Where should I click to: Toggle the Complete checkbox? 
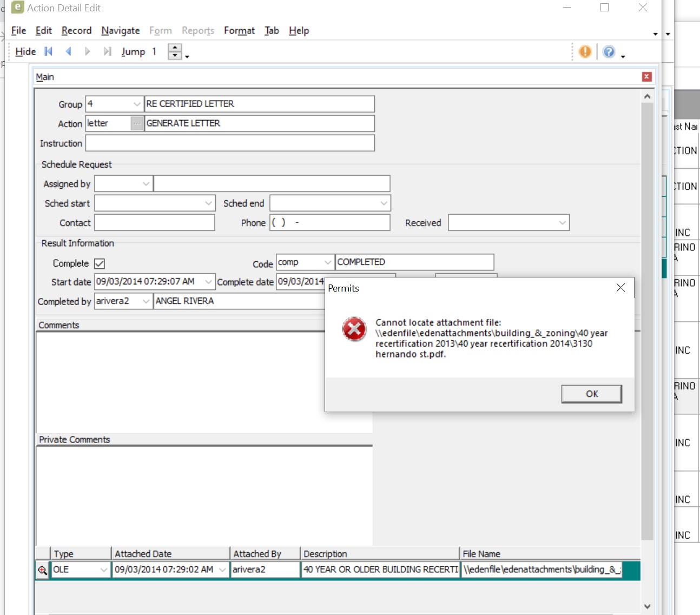tap(100, 263)
